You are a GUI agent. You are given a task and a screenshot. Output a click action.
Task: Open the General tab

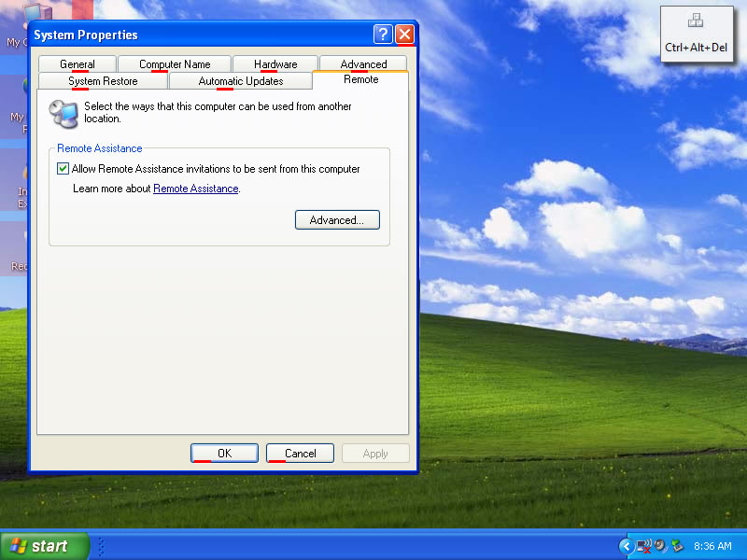point(78,63)
